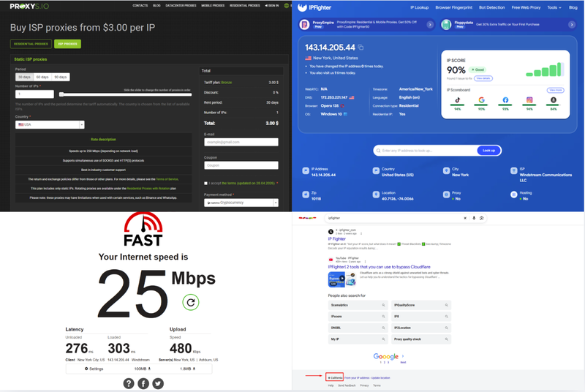Screen dimensions: 585x392
Task: Click the Look up button
Action: (x=488, y=151)
